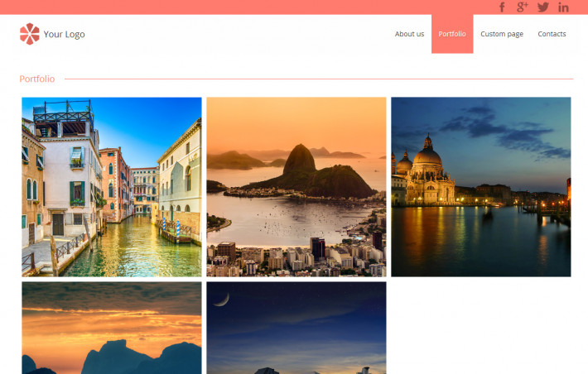The width and height of the screenshot is (588, 374).
Task: Click the pink Portfolio section heading
Action: 37,79
